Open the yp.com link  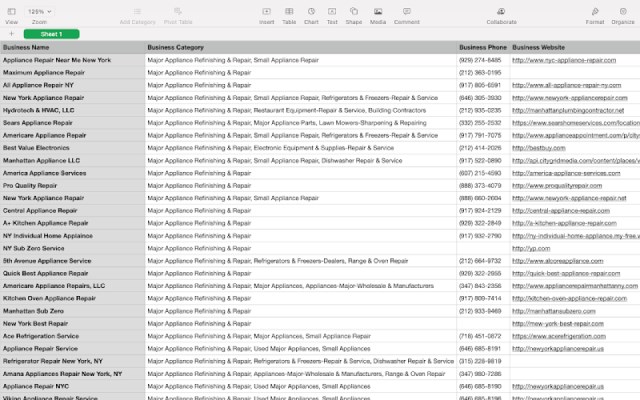pos(531,248)
